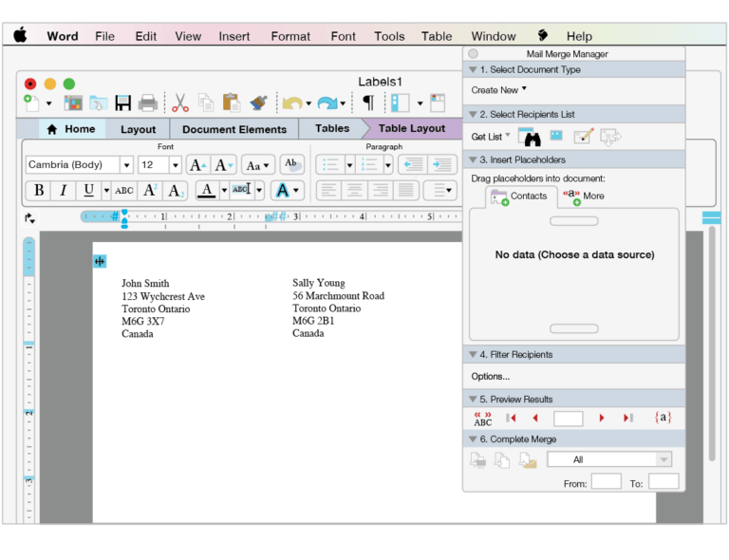Viewport: 729px width, 560px height.
Task: Toggle Bold formatting
Action: (x=39, y=190)
